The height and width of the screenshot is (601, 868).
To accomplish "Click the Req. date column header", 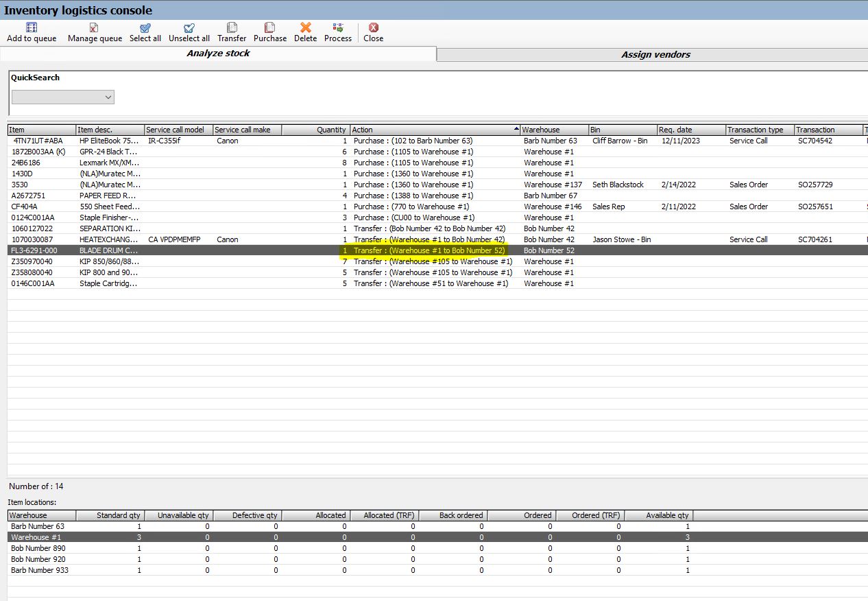I will tap(692, 130).
